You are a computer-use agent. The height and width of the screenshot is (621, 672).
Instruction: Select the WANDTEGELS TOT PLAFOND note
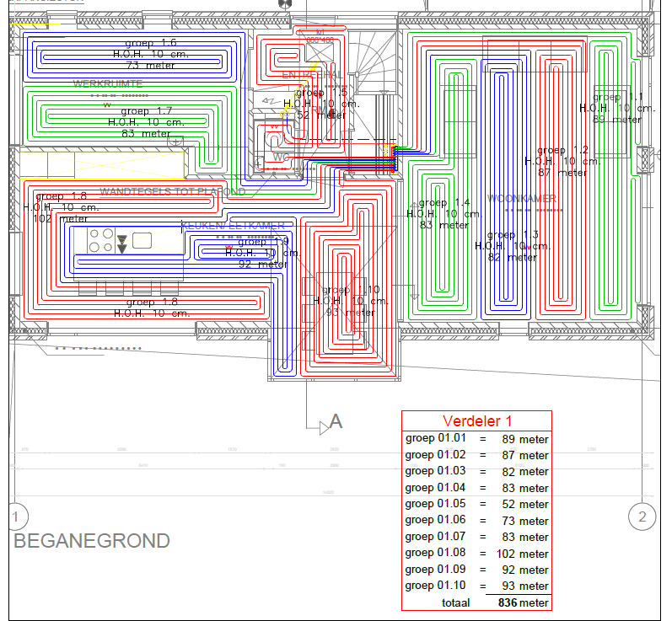[173, 191]
